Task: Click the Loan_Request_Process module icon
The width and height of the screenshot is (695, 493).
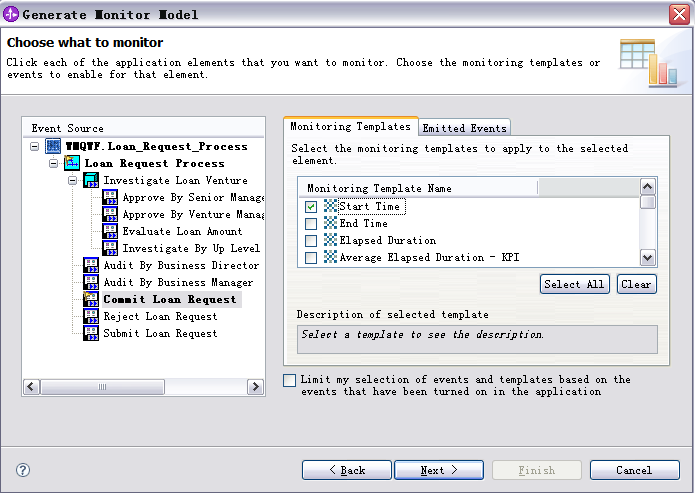Action: tap(53, 146)
